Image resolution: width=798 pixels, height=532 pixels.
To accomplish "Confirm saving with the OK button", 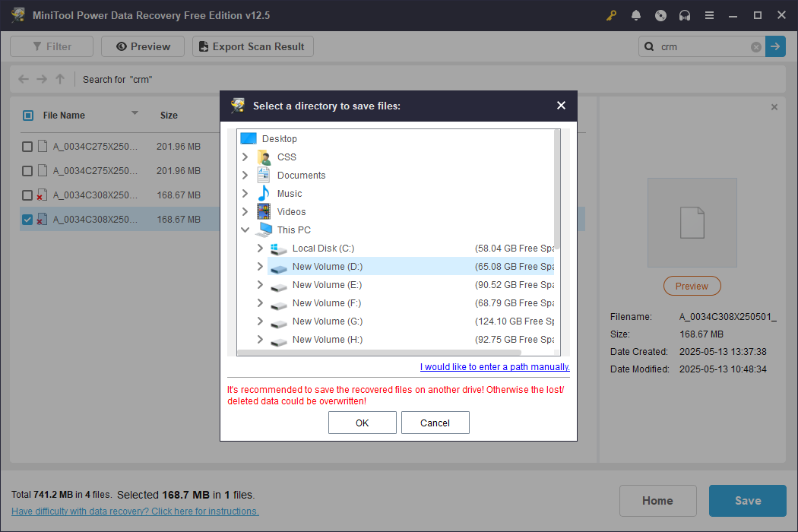I will point(362,423).
